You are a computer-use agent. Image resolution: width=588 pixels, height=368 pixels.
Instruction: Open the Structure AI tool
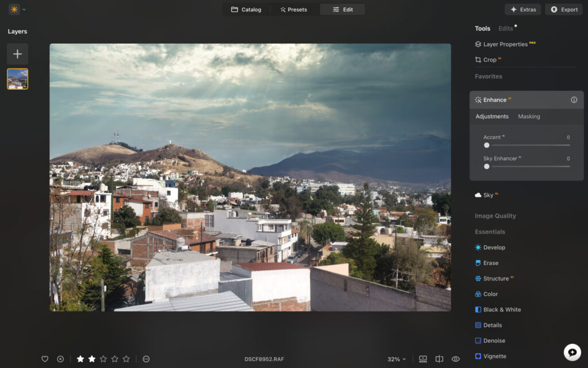click(x=498, y=278)
